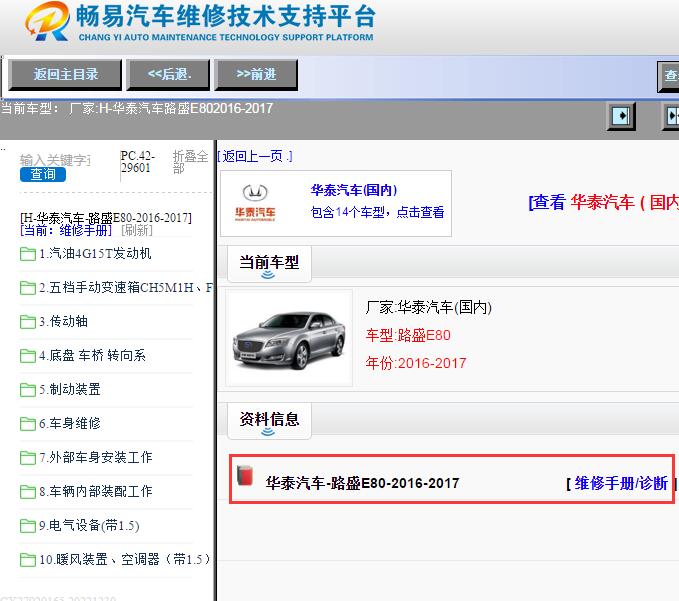Click the blue 查询 search button
This screenshot has height=601, width=679.
point(43,174)
